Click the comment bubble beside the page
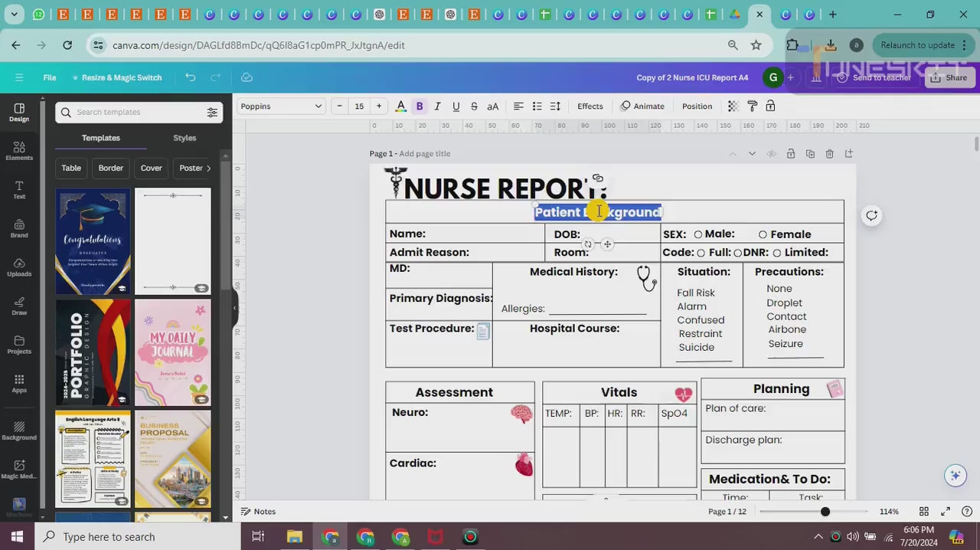Viewport: 980px width, 550px height. [x=871, y=215]
